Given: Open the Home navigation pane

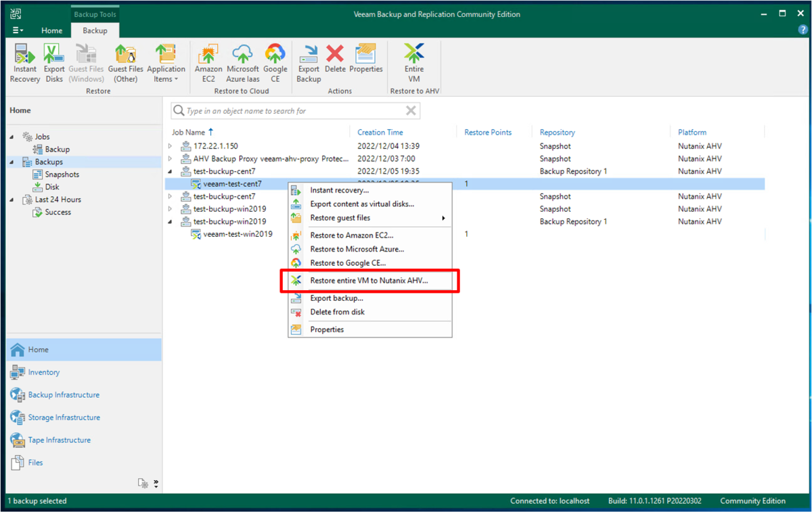Looking at the screenshot, I should click(x=84, y=350).
